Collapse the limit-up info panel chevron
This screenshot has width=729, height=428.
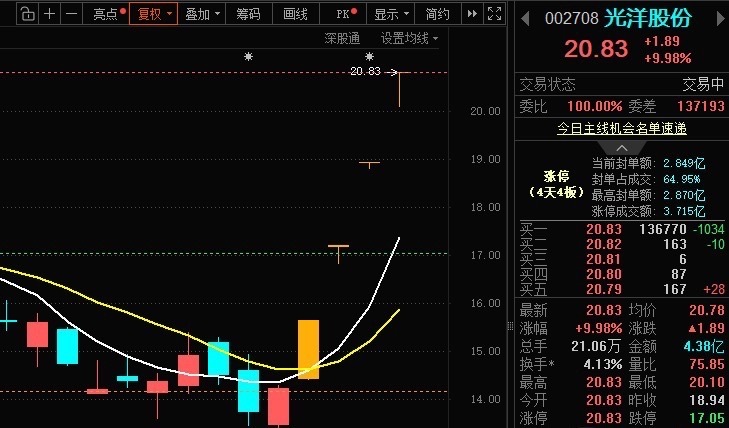[622, 148]
